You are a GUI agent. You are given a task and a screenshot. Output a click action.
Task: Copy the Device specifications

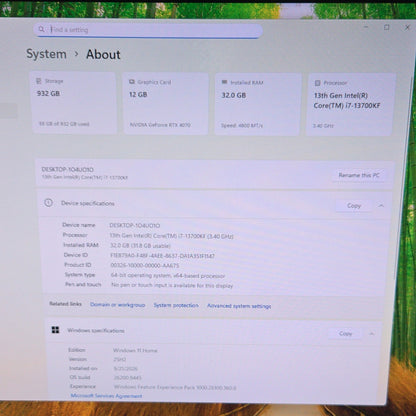pyautogui.click(x=354, y=206)
